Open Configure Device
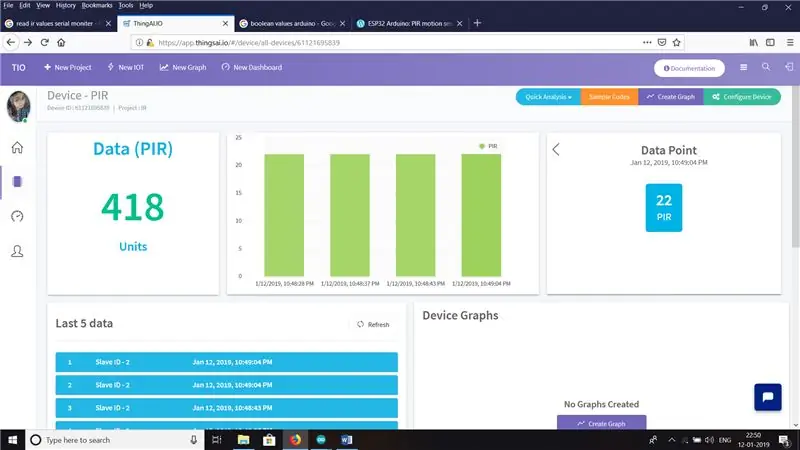 coord(742,97)
